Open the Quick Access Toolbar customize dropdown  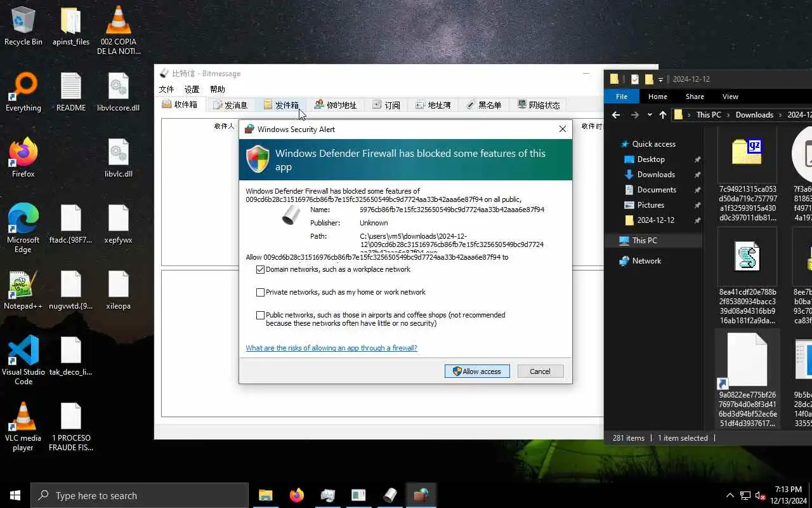[660, 79]
